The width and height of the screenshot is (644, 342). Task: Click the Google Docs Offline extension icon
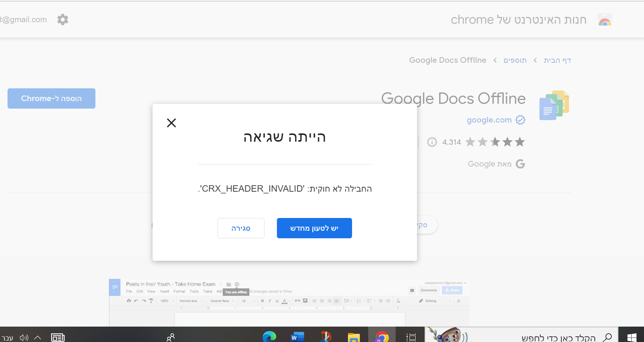pos(554,105)
